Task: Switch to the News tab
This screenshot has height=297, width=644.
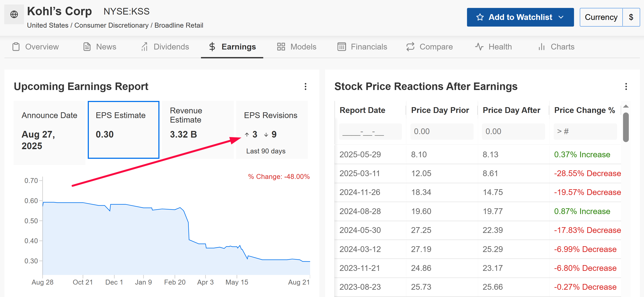Action: coord(100,47)
